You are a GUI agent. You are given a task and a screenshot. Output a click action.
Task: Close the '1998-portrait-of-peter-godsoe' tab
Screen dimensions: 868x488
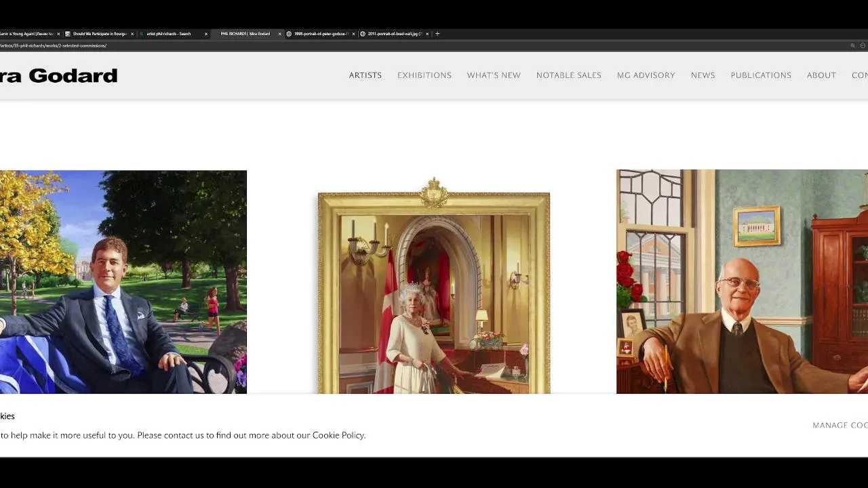click(353, 34)
